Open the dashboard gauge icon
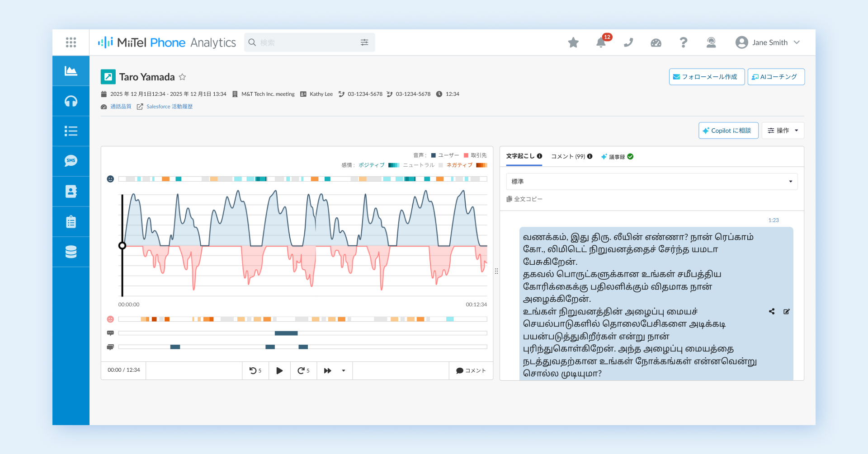 click(x=656, y=42)
